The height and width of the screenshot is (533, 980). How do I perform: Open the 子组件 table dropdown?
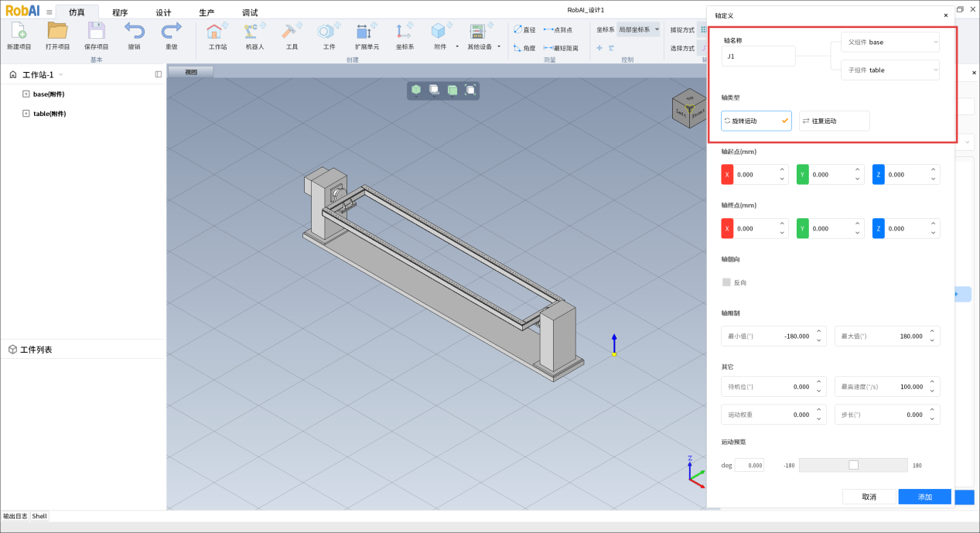(890, 70)
